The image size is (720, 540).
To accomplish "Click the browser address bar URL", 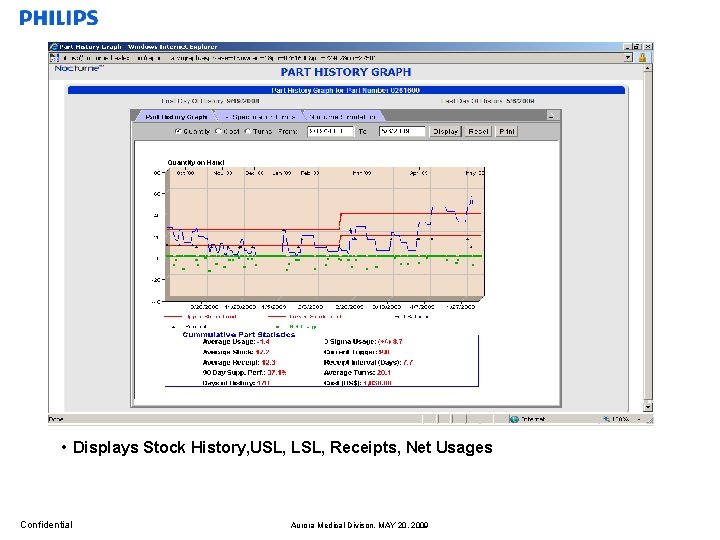I will [x=219, y=58].
